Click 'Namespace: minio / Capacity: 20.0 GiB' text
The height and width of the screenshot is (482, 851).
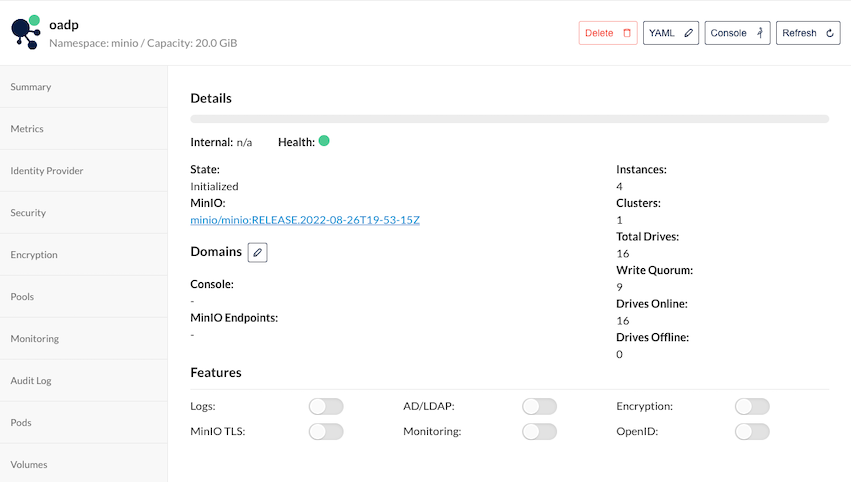[x=143, y=43]
